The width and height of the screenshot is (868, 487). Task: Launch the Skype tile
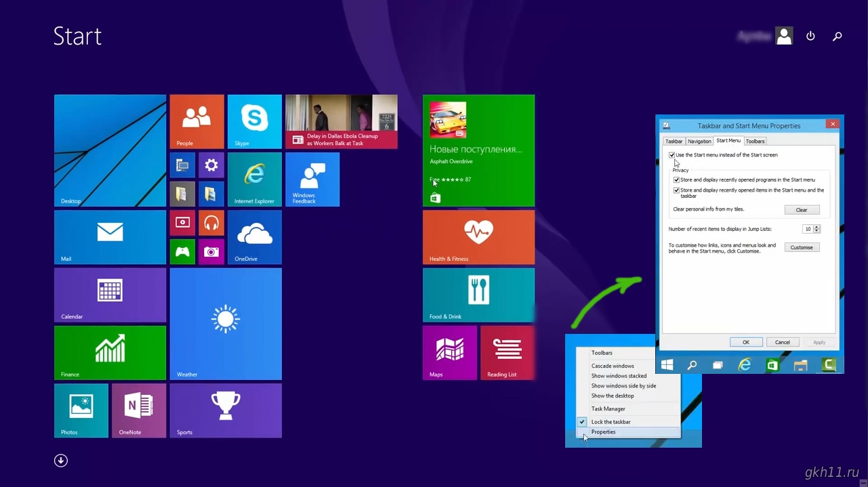pyautogui.click(x=255, y=122)
